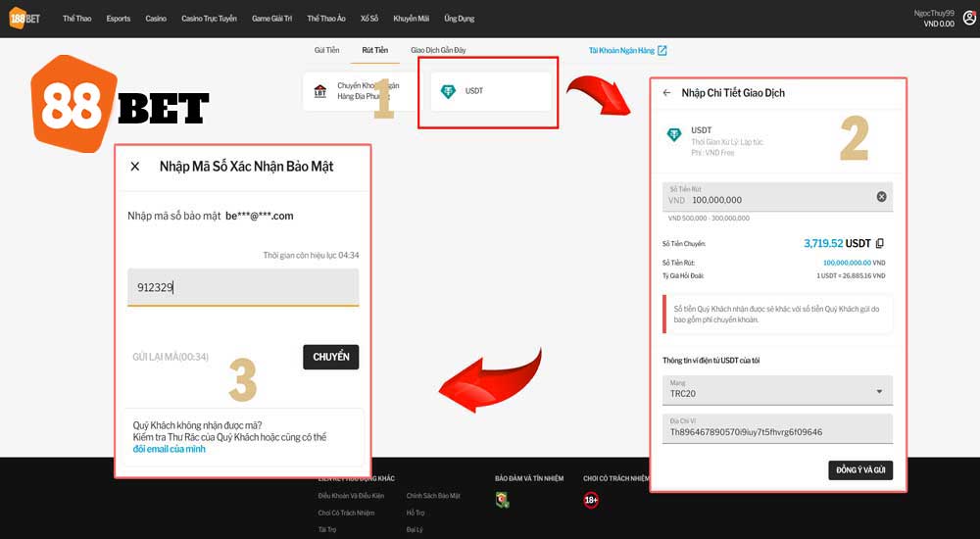This screenshot has height=539, width=980.
Task: Select the Rút Tiền tab
Action: coord(375,50)
